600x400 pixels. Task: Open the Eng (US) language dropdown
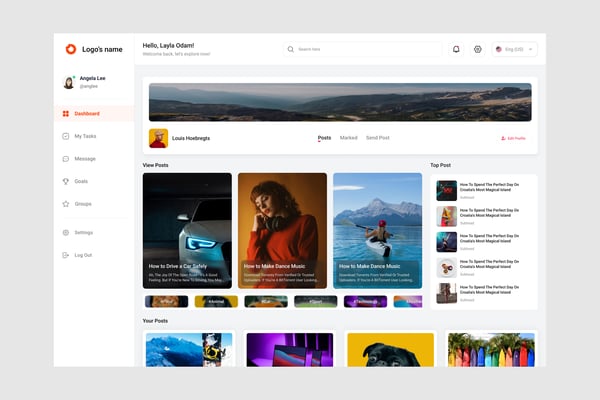coord(514,49)
